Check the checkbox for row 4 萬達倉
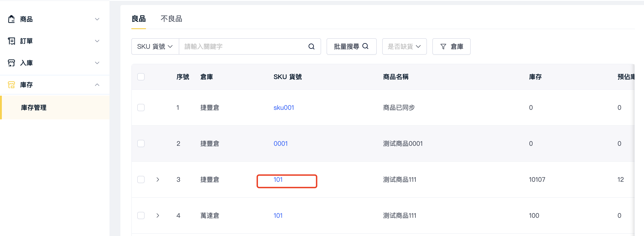 pyautogui.click(x=141, y=215)
